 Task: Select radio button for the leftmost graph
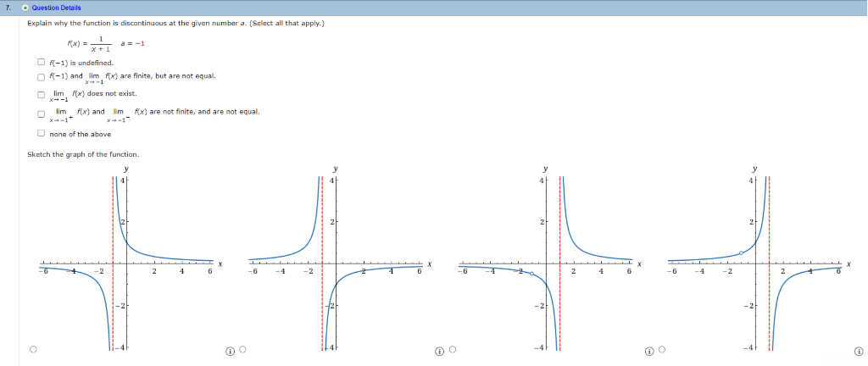[x=33, y=349]
